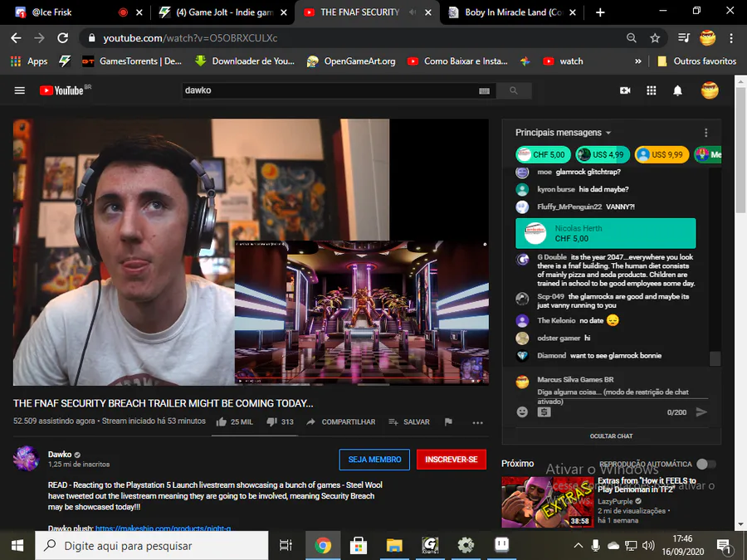Screen dimensions: 747x560
Task: Open the on-screen keyboard in search box
Action: pos(484,91)
